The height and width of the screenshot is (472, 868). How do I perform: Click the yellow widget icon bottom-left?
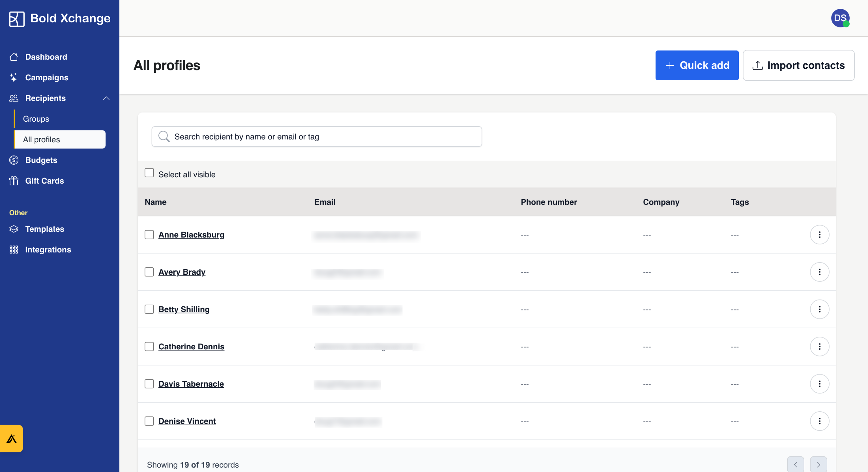tap(12, 438)
